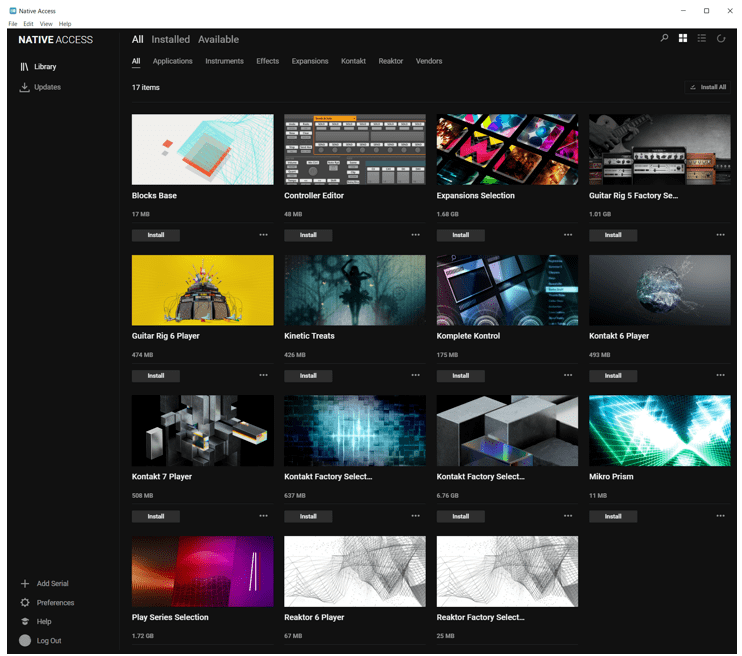Viewport: 742px width, 656px height.
Task: Filter by Reaktor category
Action: click(x=390, y=61)
